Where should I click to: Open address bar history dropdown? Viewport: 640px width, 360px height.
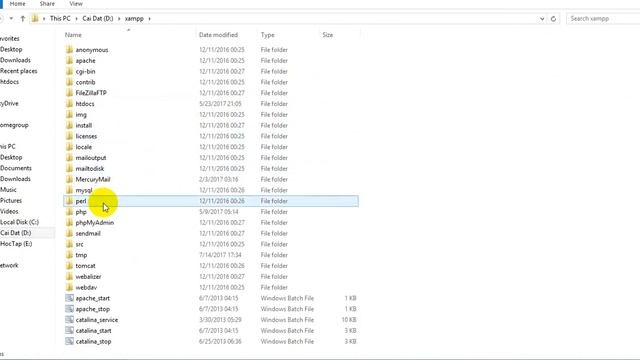pyautogui.click(x=542, y=18)
